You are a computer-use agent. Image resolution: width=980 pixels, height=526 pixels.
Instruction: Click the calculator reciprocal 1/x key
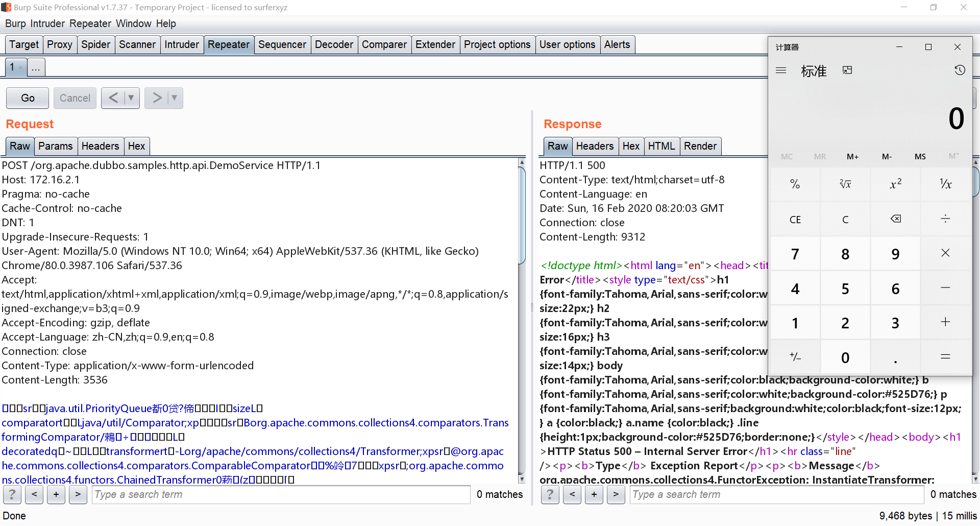tap(945, 184)
